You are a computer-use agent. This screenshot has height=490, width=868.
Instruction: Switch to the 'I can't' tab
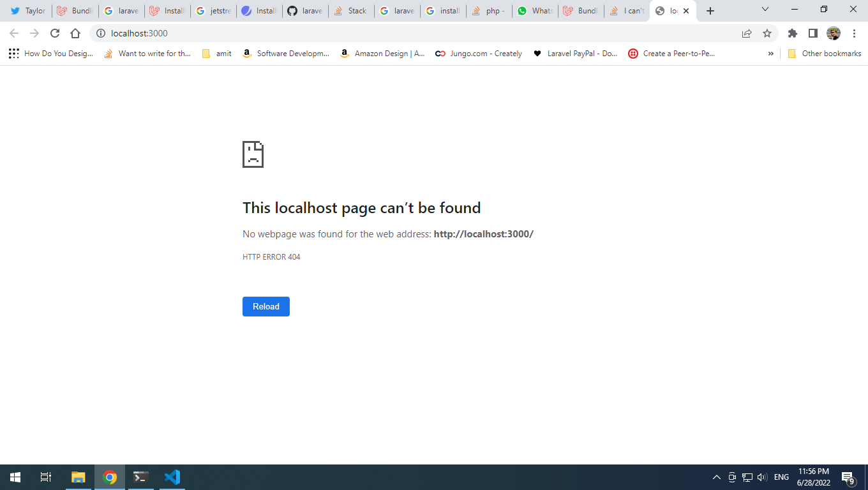tap(627, 11)
